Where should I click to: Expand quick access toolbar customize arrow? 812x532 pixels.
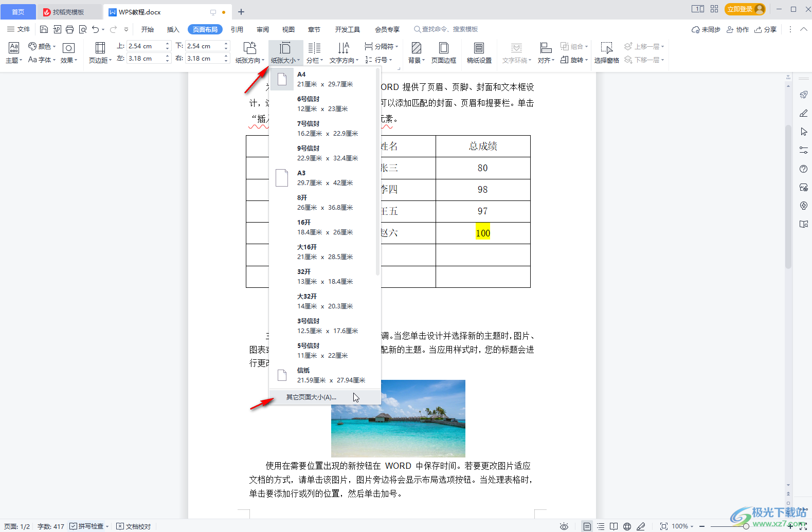[127, 29]
